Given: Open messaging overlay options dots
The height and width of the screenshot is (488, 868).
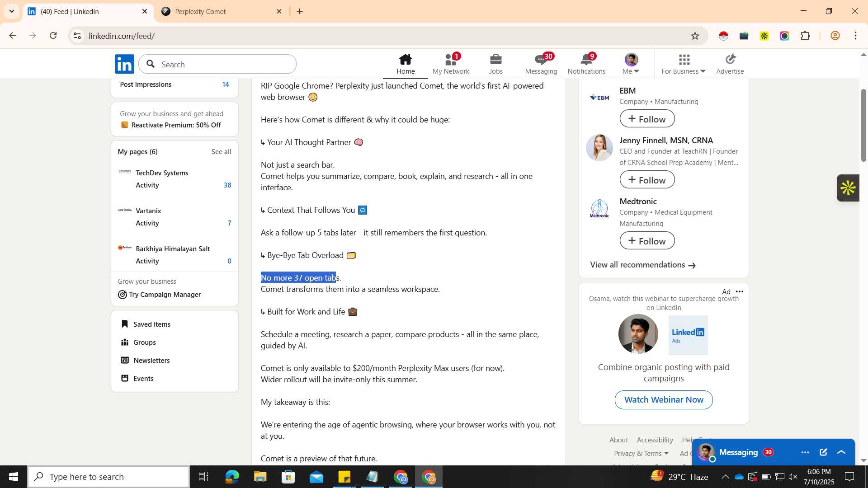Looking at the screenshot, I should click(x=805, y=452).
